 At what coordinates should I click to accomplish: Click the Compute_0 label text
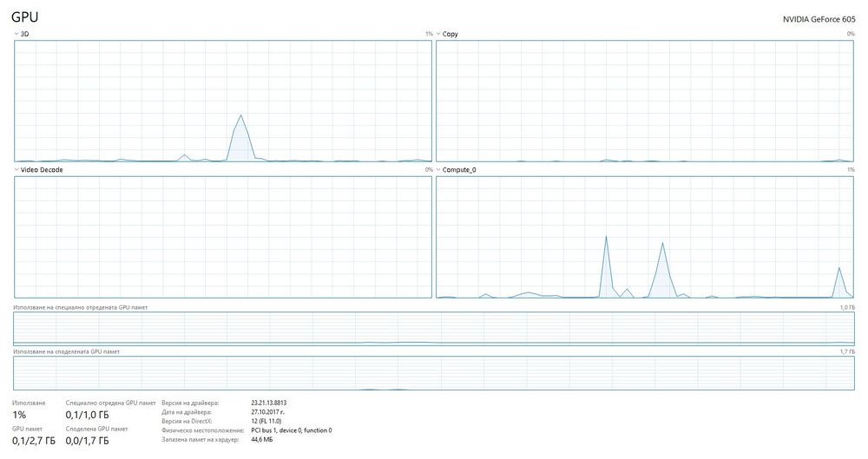(x=459, y=170)
